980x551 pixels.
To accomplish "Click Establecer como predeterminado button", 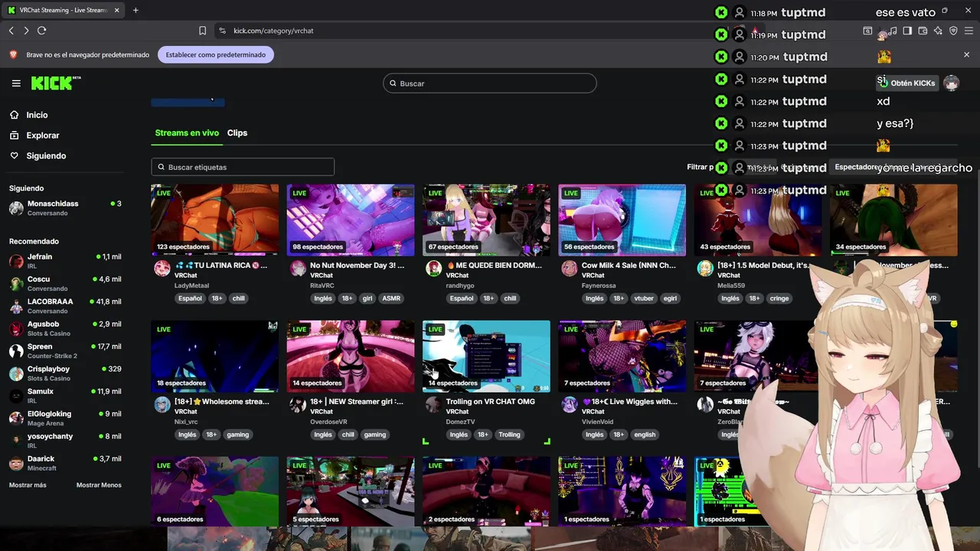I will pyautogui.click(x=216, y=54).
